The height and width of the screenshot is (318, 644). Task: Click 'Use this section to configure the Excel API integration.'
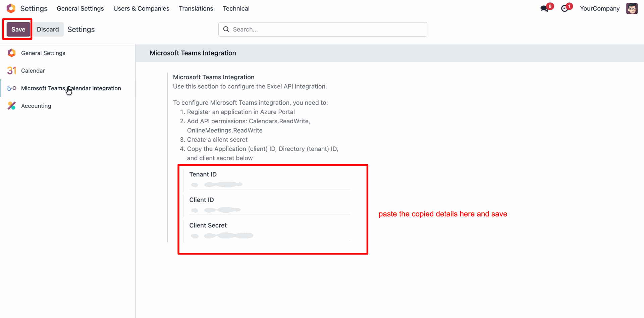click(x=250, y=86)
